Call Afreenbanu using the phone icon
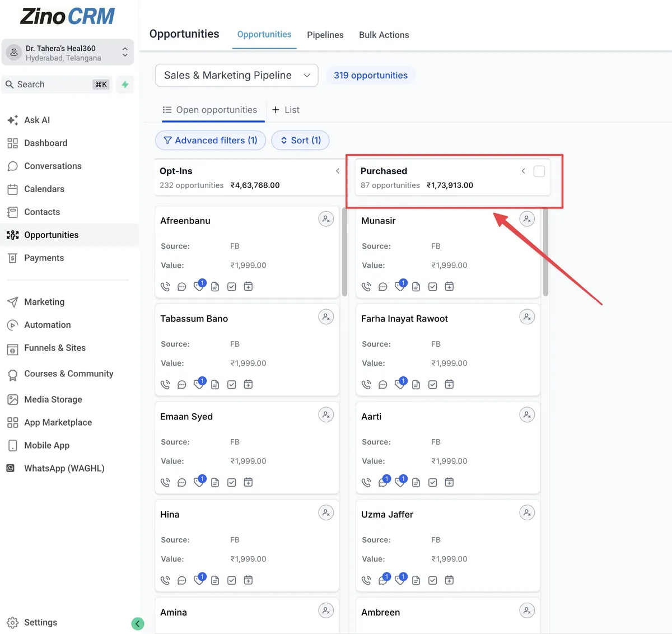This screenshot has width=672, height=634. tap(165, 287)
